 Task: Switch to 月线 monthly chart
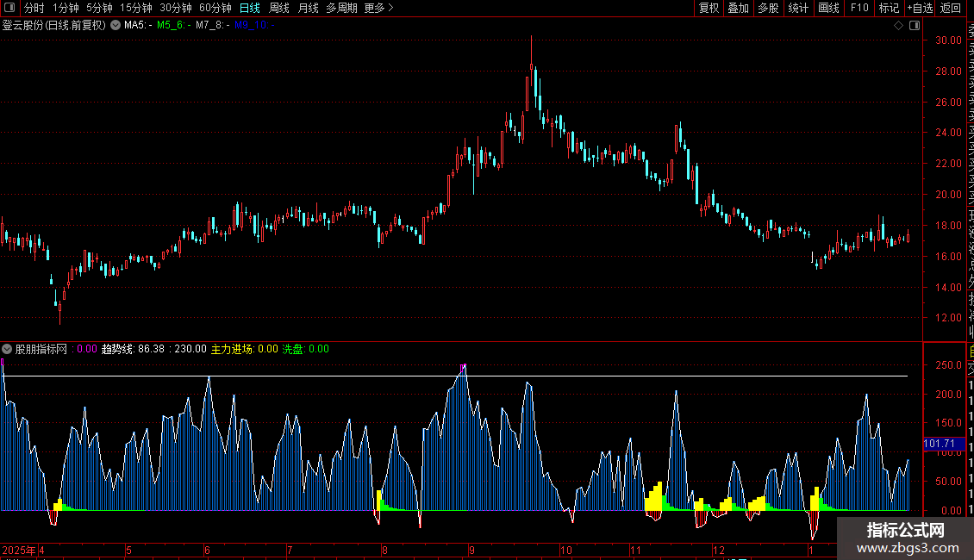point(308,8)
